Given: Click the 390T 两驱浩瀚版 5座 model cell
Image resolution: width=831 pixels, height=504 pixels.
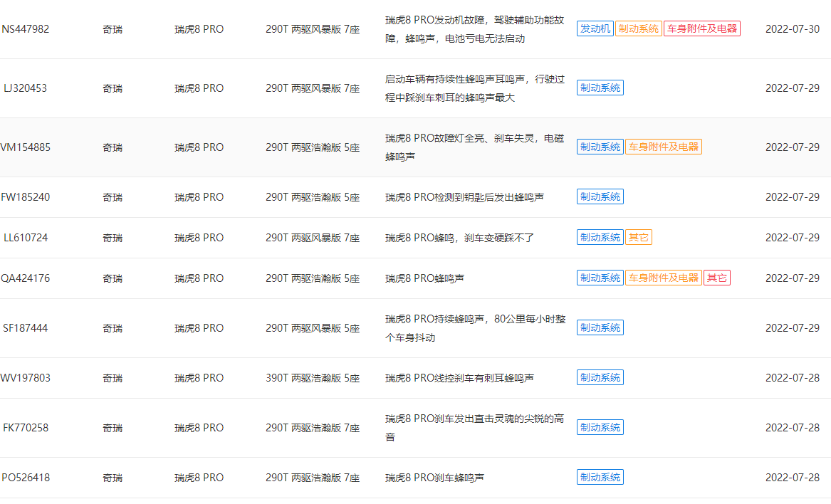Looking at the screenshot, I should click(313, 378).
